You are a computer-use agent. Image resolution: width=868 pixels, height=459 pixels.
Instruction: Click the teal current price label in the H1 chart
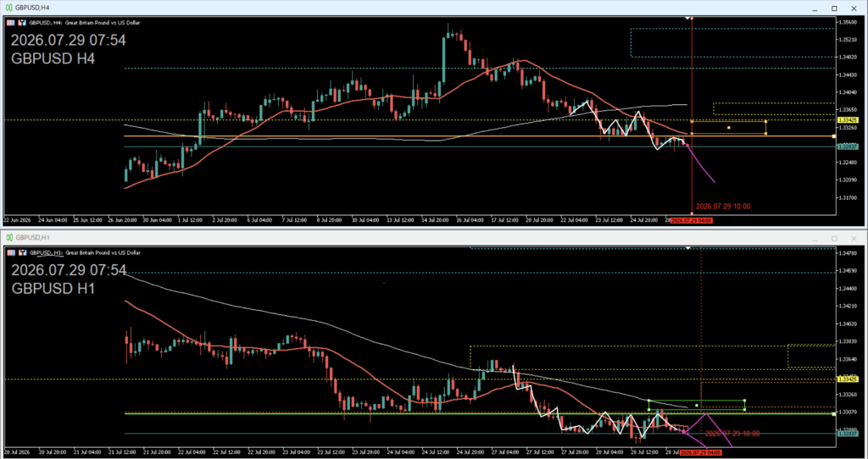click(848, 434)
